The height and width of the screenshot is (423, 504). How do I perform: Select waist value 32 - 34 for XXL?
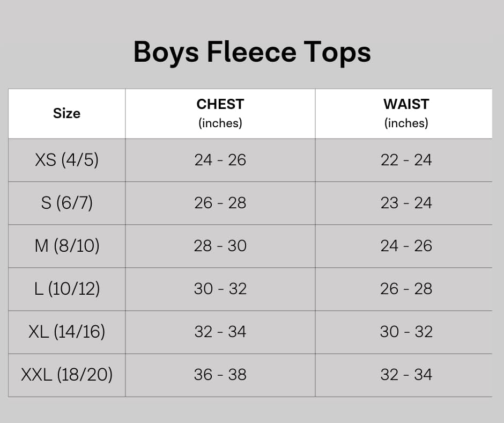(406, 375)
